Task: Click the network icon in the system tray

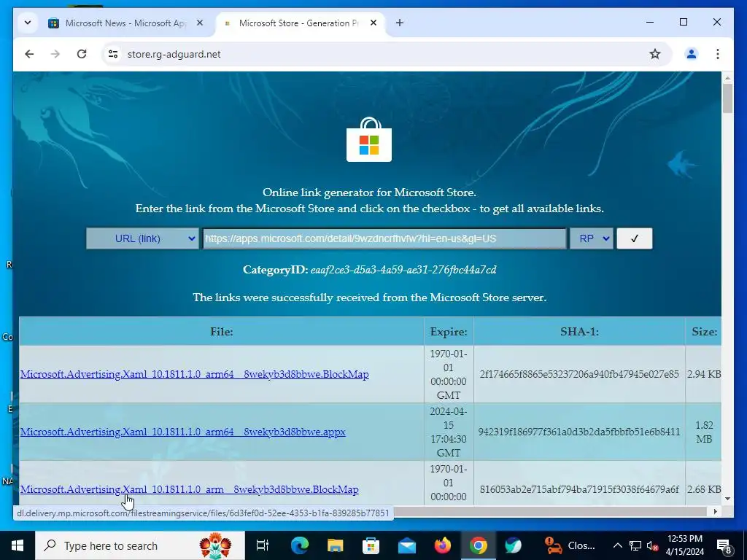Action: (x=635, y=545)
